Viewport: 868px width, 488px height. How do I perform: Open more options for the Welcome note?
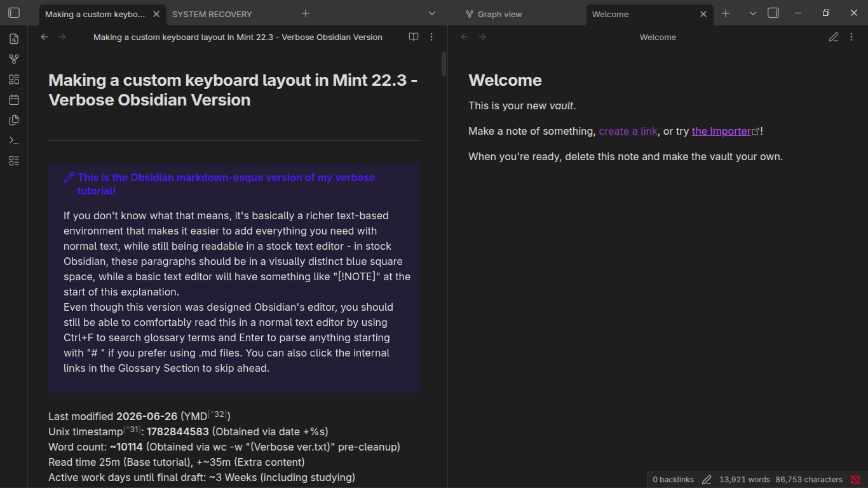click(x=851, y=37)
